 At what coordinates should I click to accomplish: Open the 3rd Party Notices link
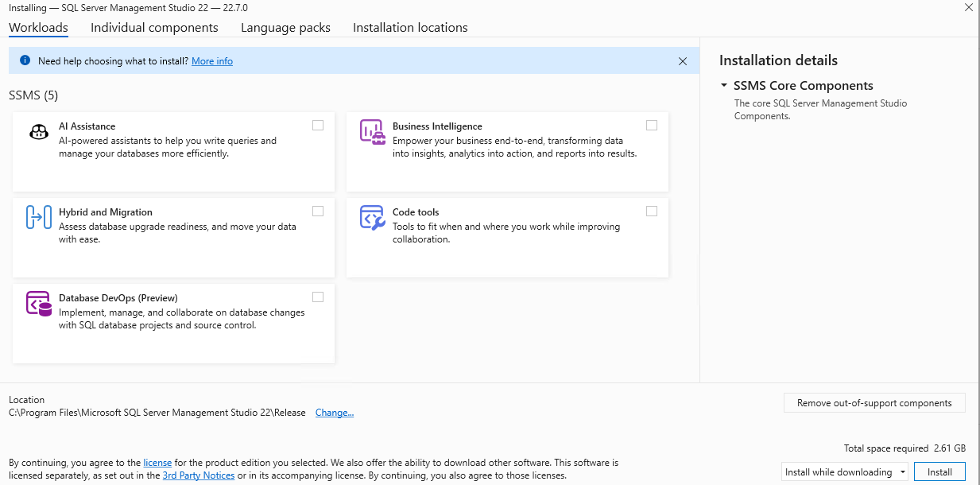click(199, 475)
